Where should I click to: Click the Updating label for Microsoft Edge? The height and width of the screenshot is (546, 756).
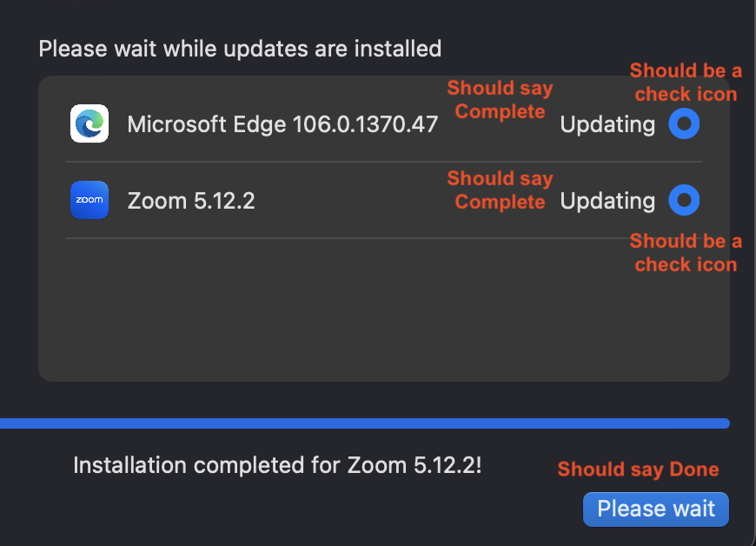point(607,123)
